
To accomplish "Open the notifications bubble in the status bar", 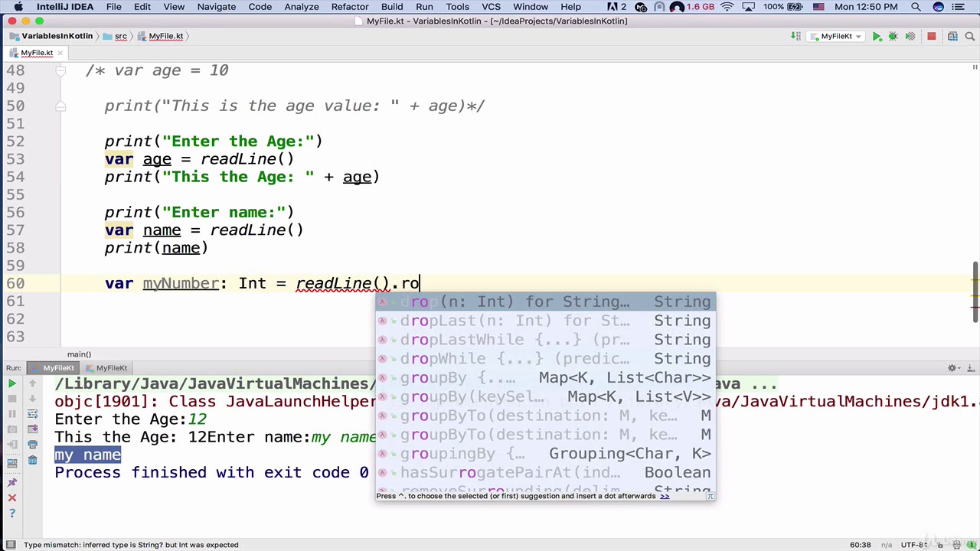I will pyautogui.click(x=971, y=545).
